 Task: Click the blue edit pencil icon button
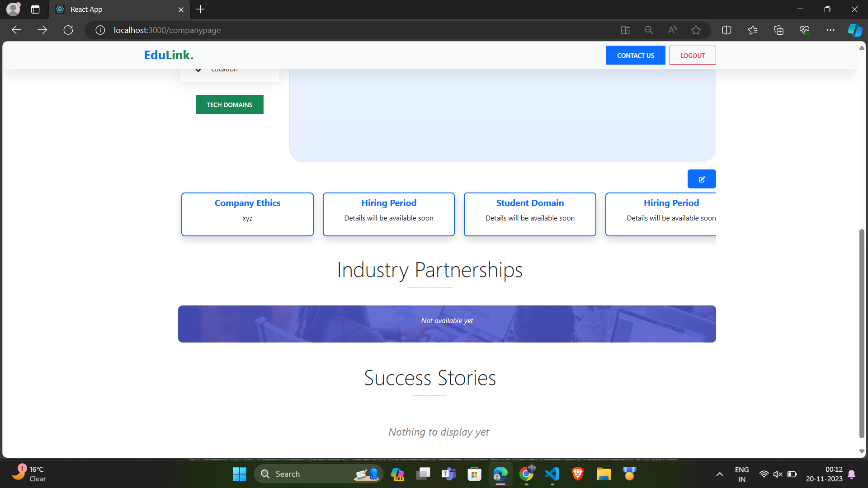click(701, 179)
